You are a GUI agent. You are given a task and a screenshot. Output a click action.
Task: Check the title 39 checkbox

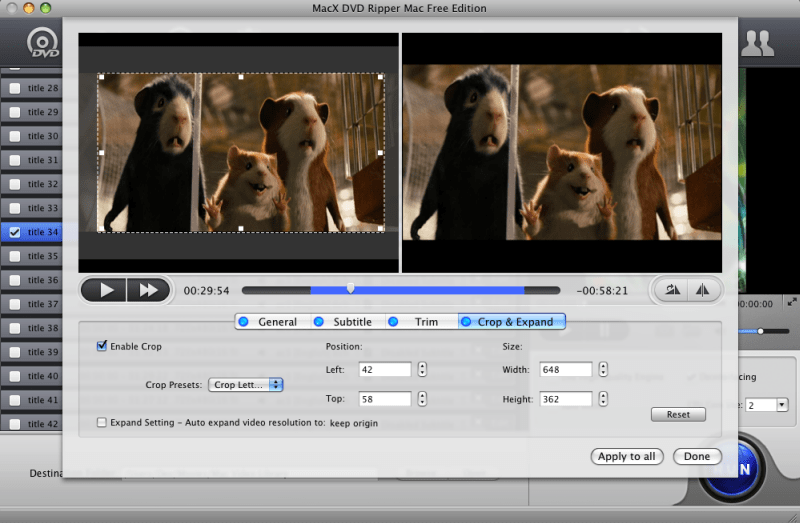pyautogui.click(x=15, y=352)
